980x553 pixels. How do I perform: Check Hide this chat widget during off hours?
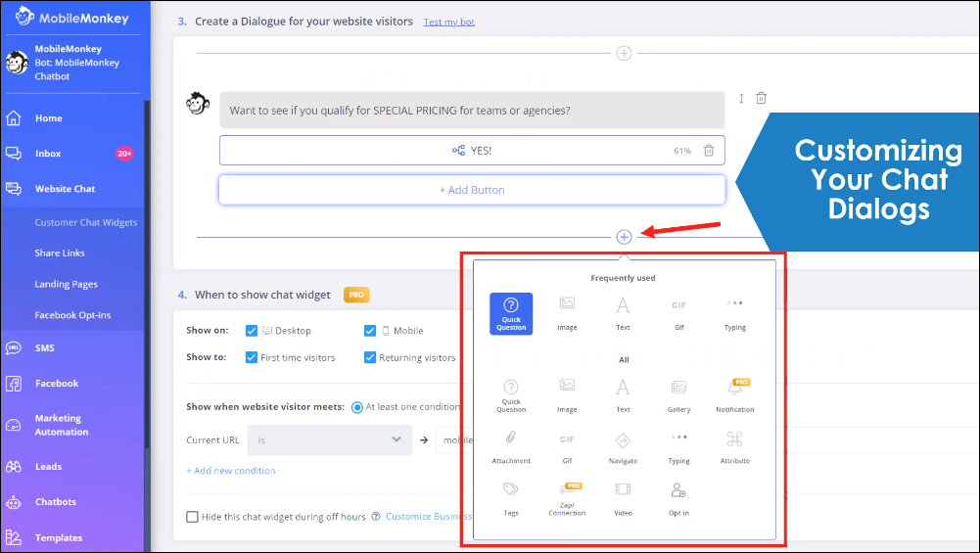point(193,517)
